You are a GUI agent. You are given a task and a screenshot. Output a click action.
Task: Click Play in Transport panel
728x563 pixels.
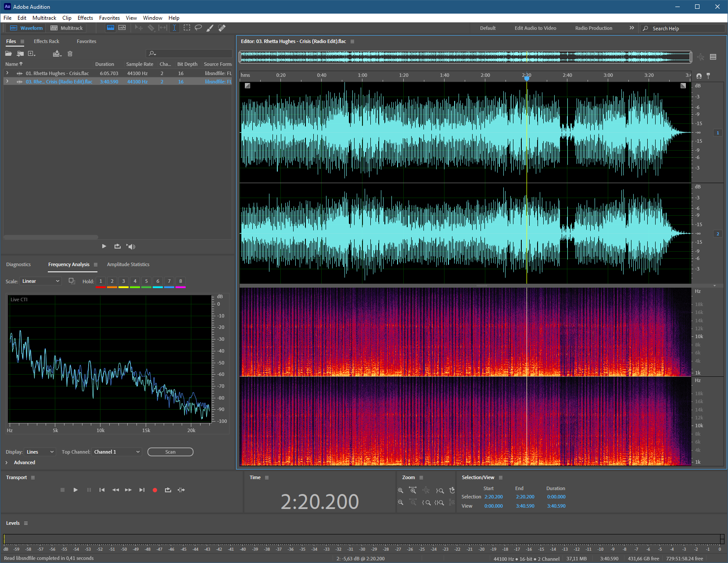pyautogui.click(x=75, y=490)
